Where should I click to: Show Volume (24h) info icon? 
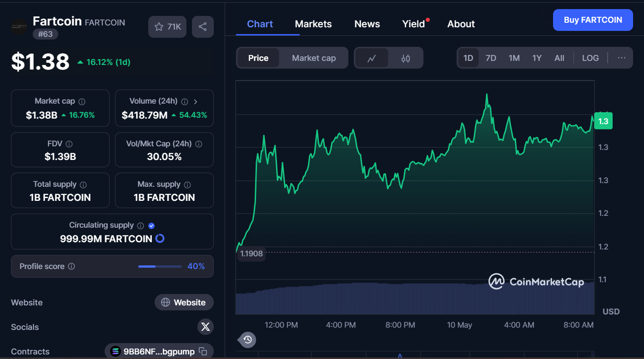pyautogui.click(x=185, y=102)
